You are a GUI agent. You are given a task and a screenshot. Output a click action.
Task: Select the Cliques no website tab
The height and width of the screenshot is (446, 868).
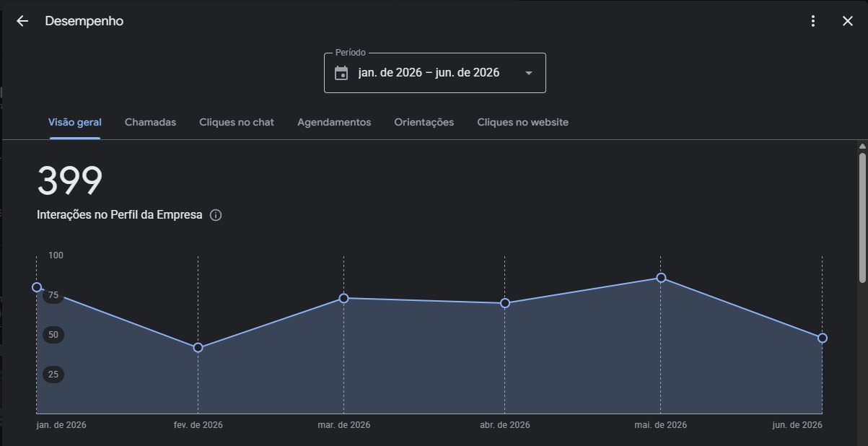tap(522, 122)
